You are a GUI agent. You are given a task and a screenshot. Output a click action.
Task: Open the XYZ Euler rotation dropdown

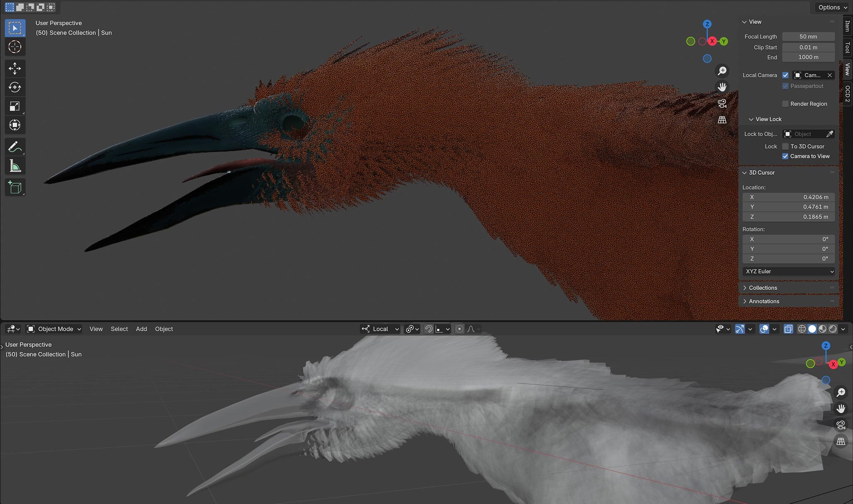pyautogui.click(x=788, y=271)
